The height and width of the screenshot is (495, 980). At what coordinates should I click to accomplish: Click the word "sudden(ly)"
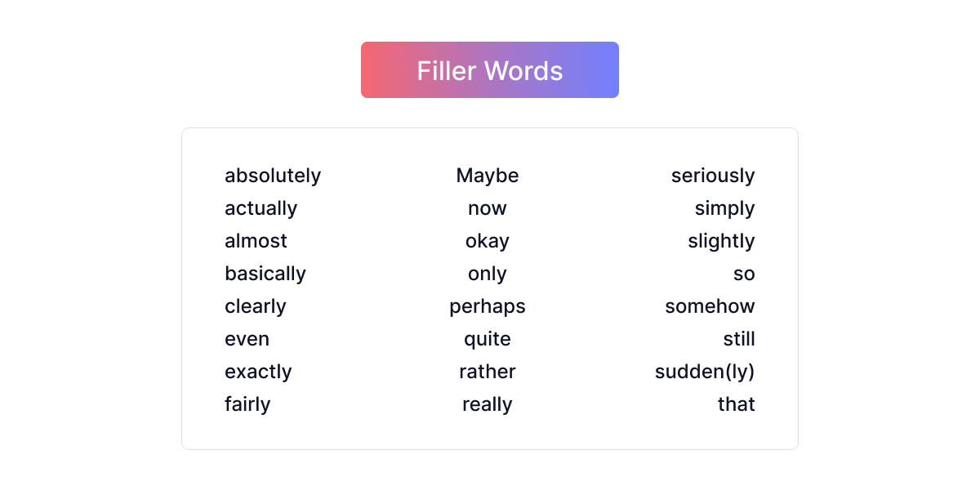point(705,372)
